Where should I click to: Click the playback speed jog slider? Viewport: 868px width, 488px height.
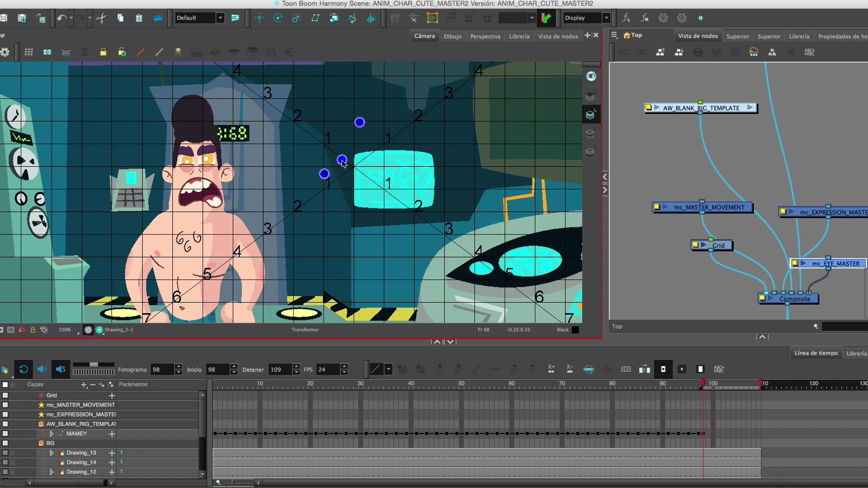[94, 371]
